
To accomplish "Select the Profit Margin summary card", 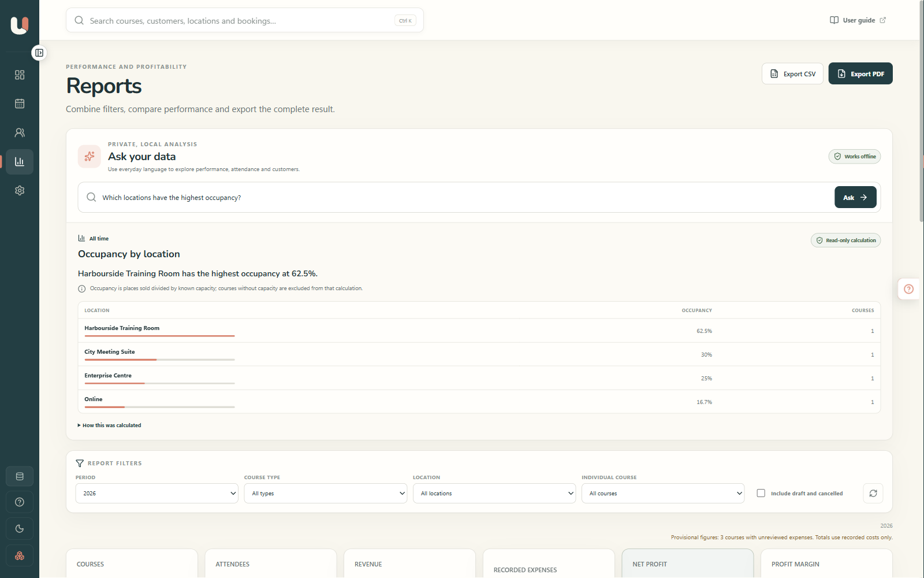I will (x=827, y=564).
